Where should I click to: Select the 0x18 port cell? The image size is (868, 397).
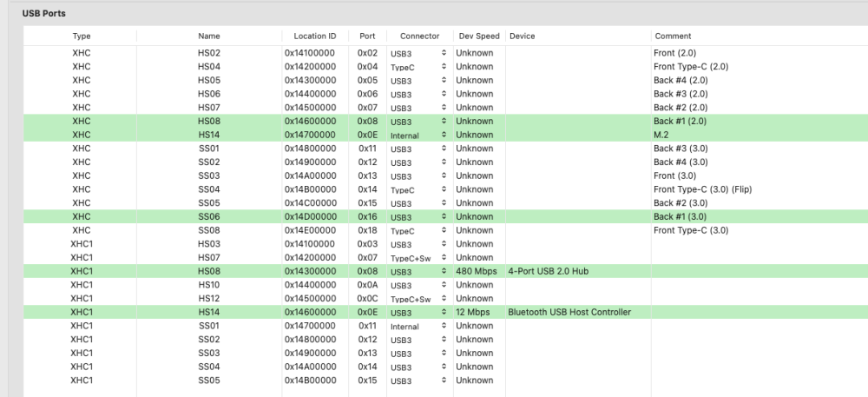click(367, 230)
